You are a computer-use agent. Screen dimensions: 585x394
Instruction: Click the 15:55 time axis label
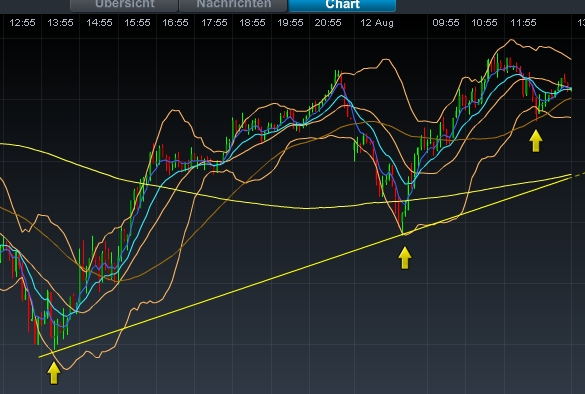pyautogui.click(x=137, y=23)
